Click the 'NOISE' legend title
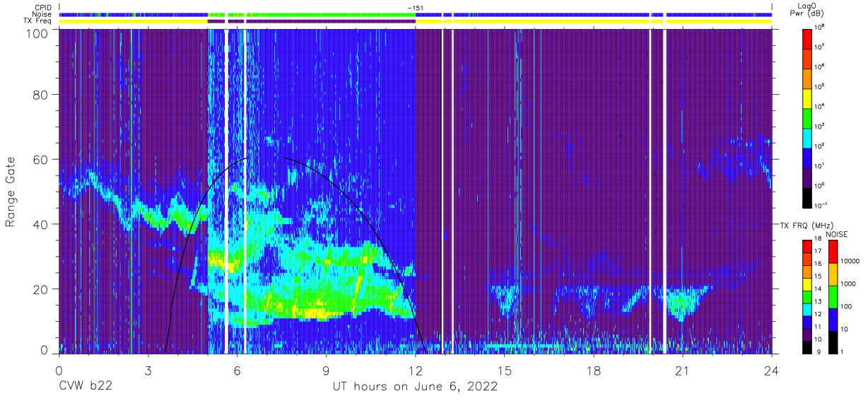The height and width of the screenshot is (401, 868). pyautogui.click(x=837, y=233)
